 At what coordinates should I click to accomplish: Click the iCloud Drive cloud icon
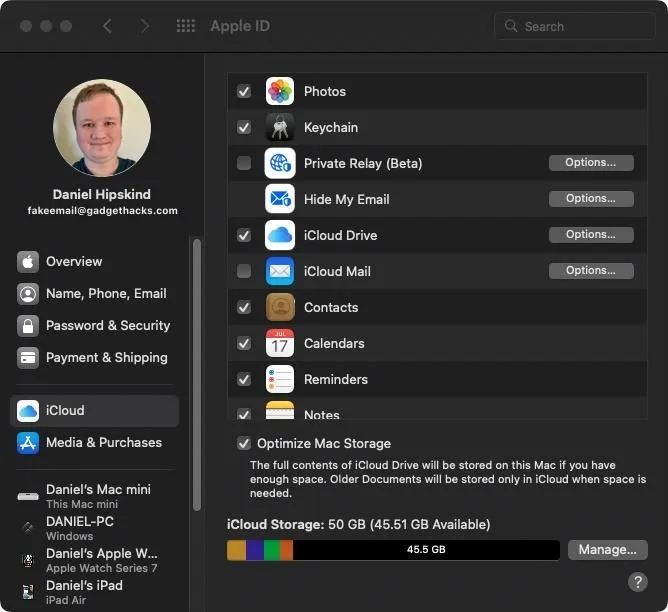coord(279,235)
